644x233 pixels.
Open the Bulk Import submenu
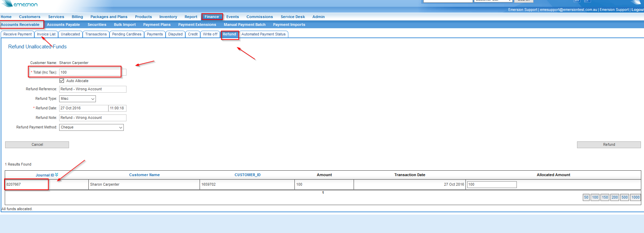125,25
